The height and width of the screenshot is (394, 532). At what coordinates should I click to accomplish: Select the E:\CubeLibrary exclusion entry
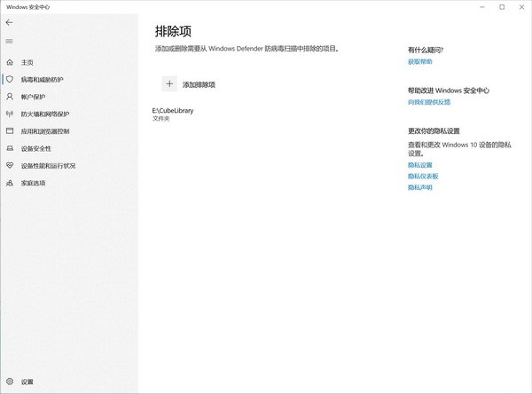[x=173, y=114]
